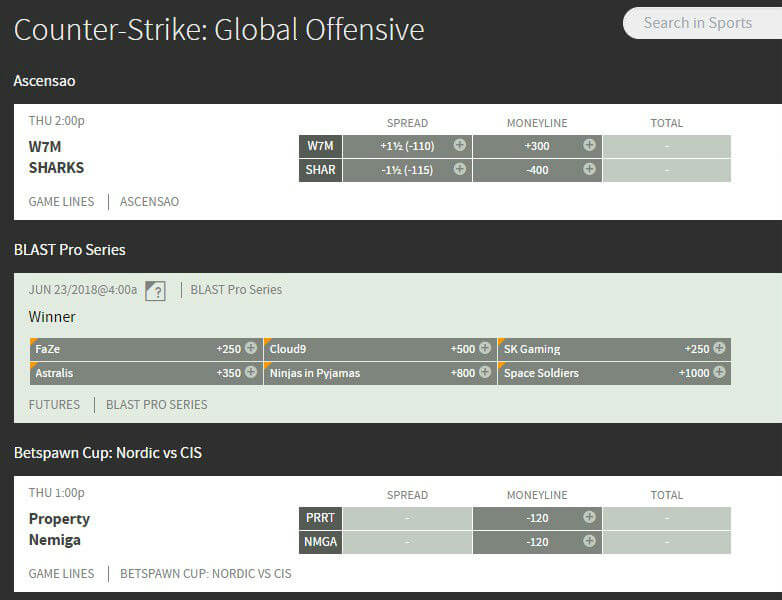Select Astralis +350 winner bet

point(146,373)
